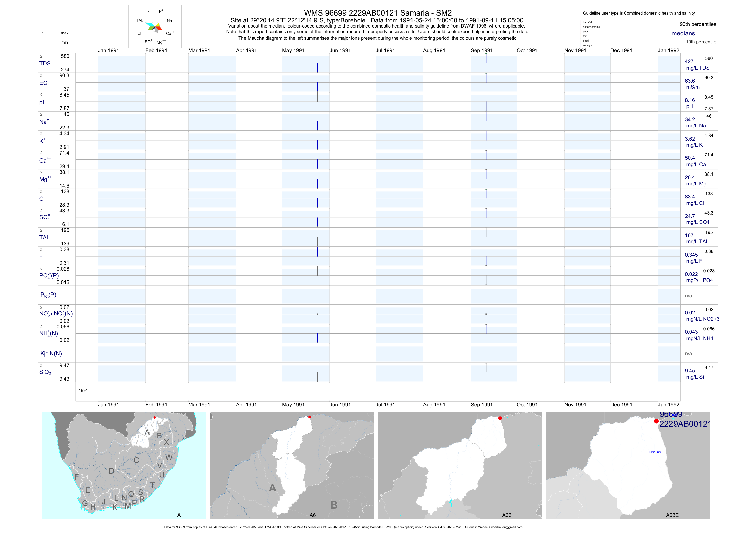This screenshot has width=756, height=535.
Task: Click red site marker on South Africa map
Action: [154, 417]
